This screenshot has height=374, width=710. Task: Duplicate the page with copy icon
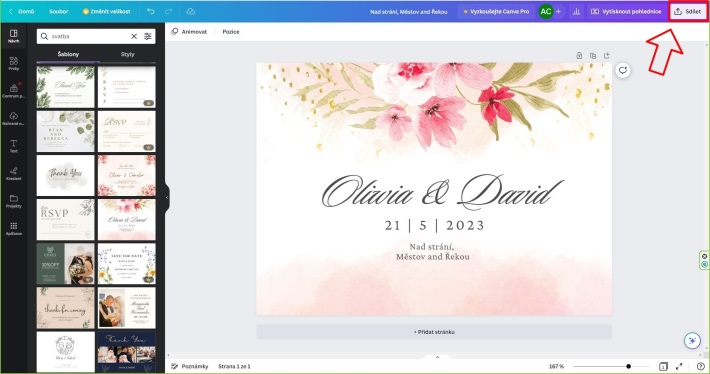pos(593,56)
